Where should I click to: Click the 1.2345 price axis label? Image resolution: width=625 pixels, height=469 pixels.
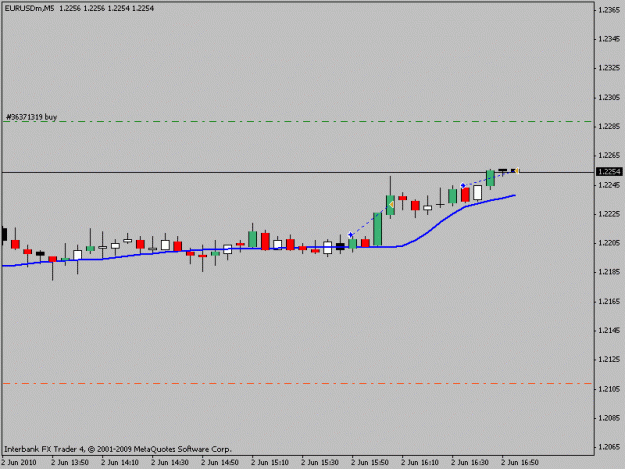(609, 39)
